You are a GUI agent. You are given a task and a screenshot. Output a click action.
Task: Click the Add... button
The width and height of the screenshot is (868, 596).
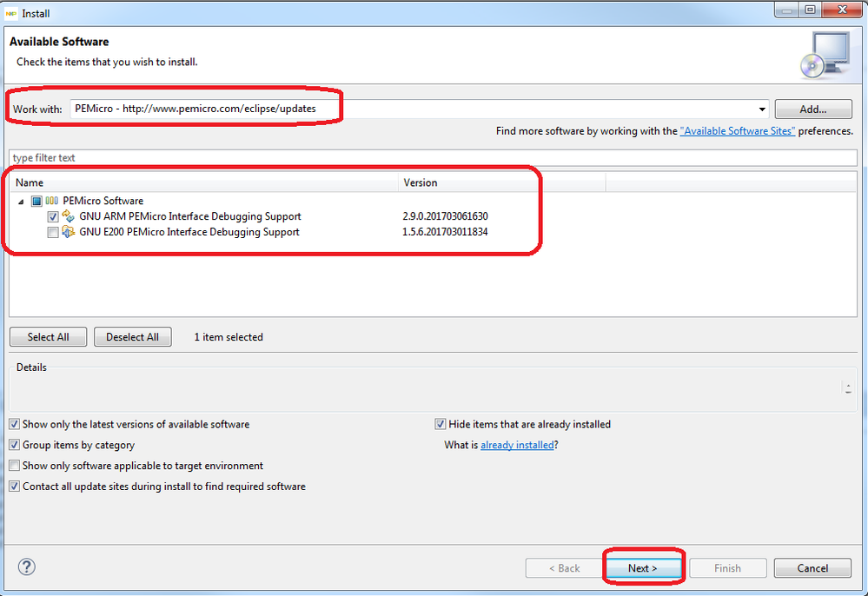812,109
